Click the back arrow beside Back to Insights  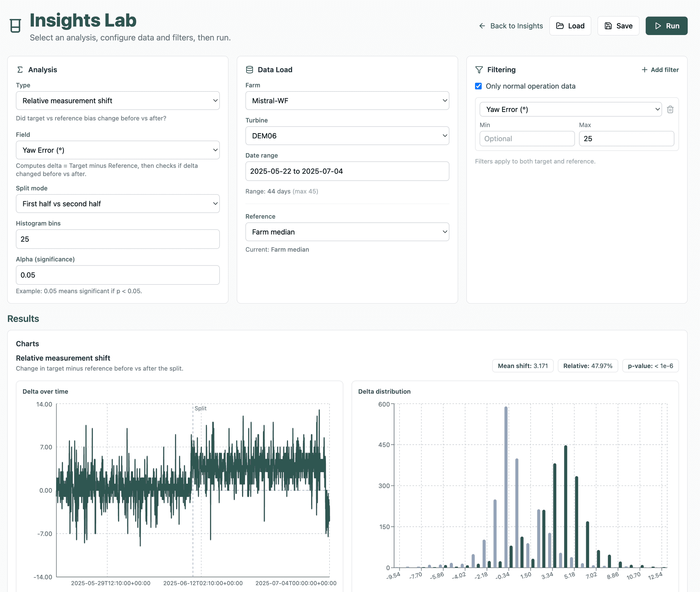tap(482, 26)
